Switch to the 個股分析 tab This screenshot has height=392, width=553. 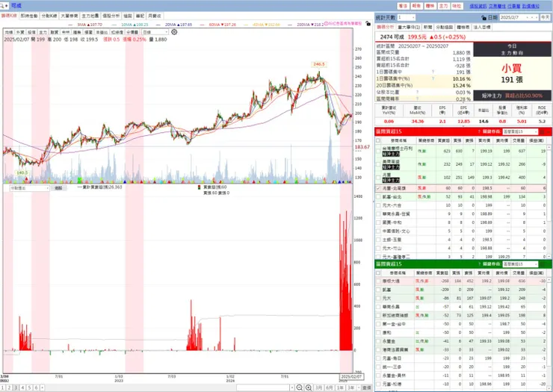point(111,16)
